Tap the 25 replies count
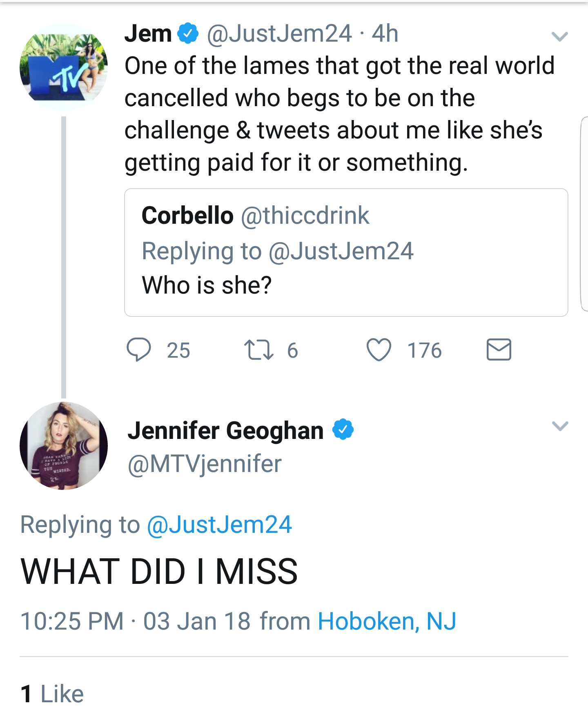The width and height of the screenshot is (588, 719). (x=178, y=350)
